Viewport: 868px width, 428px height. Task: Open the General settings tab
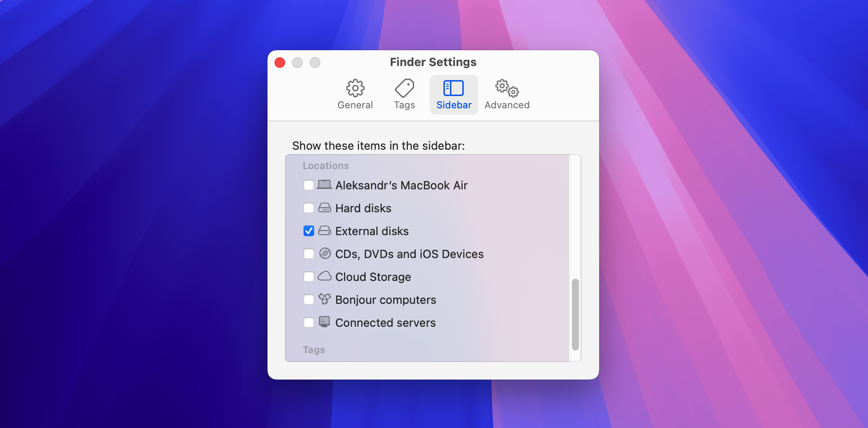point(355,95)
